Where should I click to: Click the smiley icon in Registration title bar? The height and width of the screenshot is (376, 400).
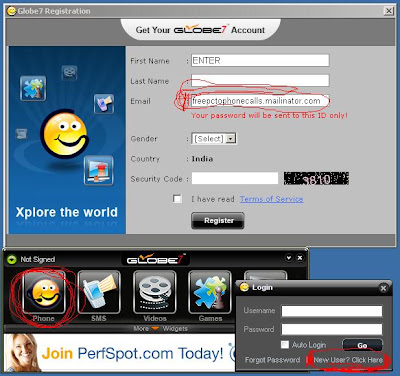click(11, 11)
